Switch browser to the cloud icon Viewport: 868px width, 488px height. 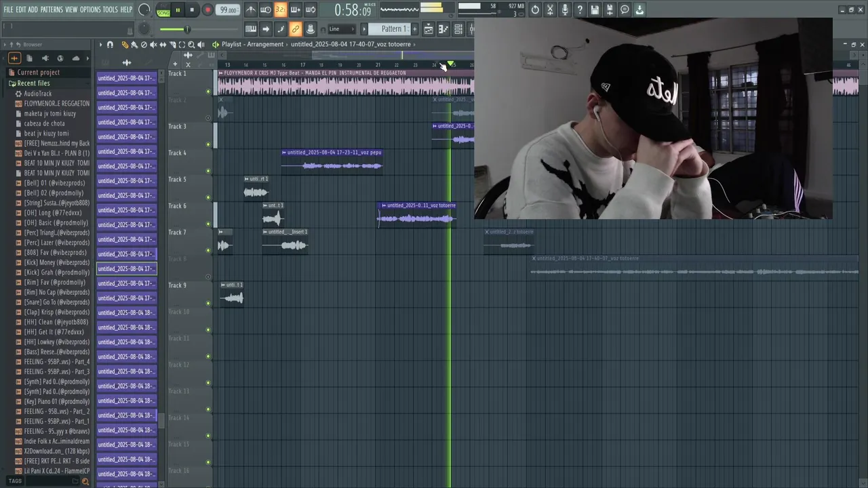[76, 58]
